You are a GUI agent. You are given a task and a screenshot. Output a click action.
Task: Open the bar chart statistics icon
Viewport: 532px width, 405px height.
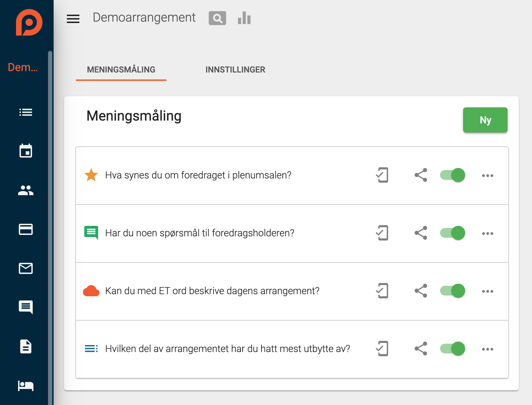pyautogui.click(x=244, y=18)
